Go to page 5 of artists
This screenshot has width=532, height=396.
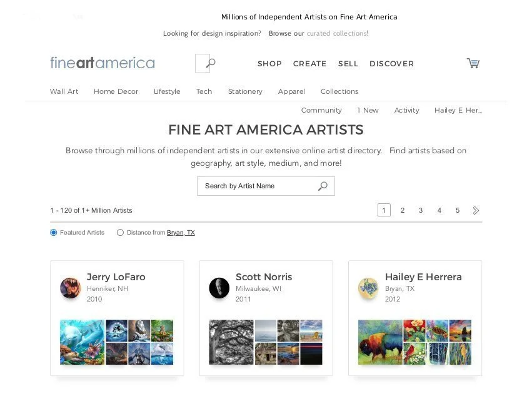458,210
